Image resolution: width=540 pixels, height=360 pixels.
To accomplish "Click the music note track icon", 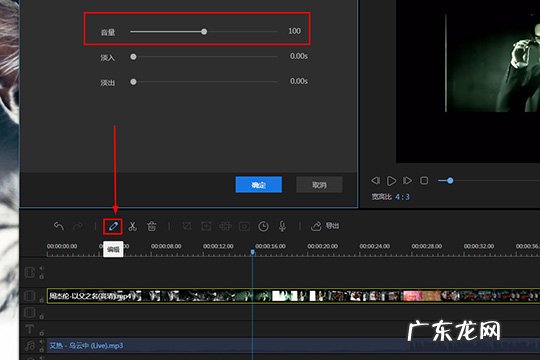I will point(30,345).
